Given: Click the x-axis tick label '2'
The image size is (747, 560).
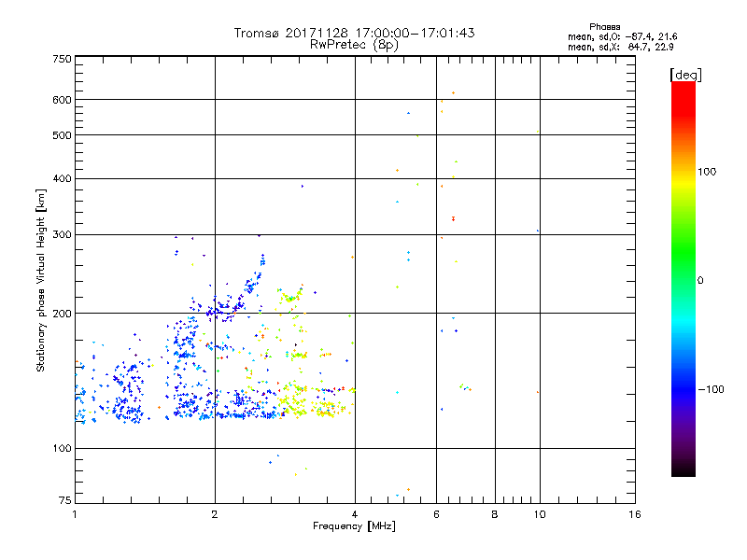Looking at the screenshot, I should pyautogui.click(x=215, y=514).
